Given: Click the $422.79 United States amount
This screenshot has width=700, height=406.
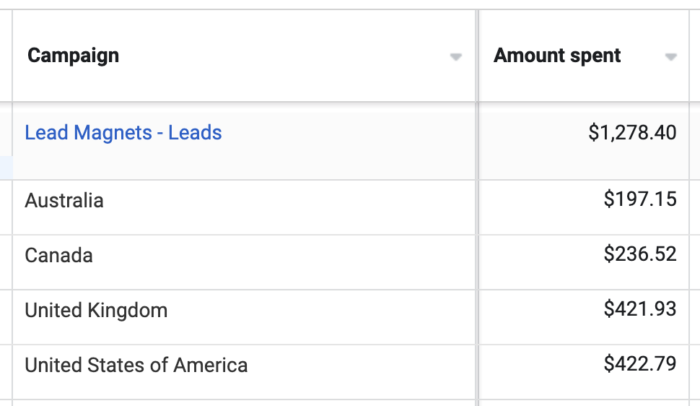Looking at the screenshot, I should (x=640, y=365).
